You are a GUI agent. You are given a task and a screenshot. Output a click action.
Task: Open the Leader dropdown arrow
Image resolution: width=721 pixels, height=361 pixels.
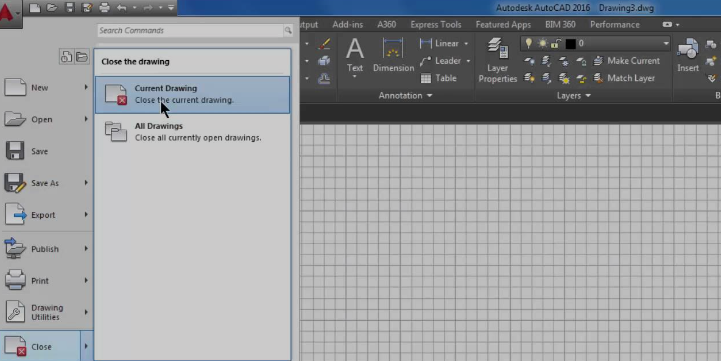469,61
